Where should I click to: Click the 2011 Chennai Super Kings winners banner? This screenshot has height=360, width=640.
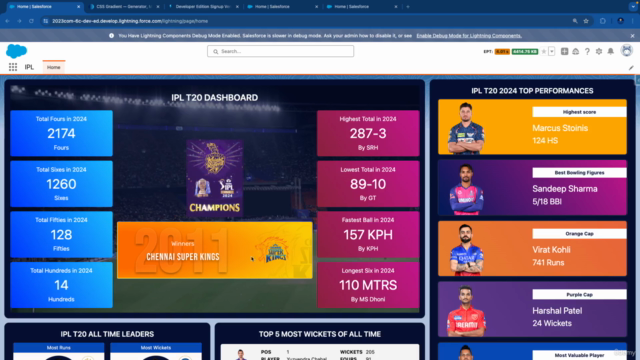pyautogui.click(x=215, y=250)
